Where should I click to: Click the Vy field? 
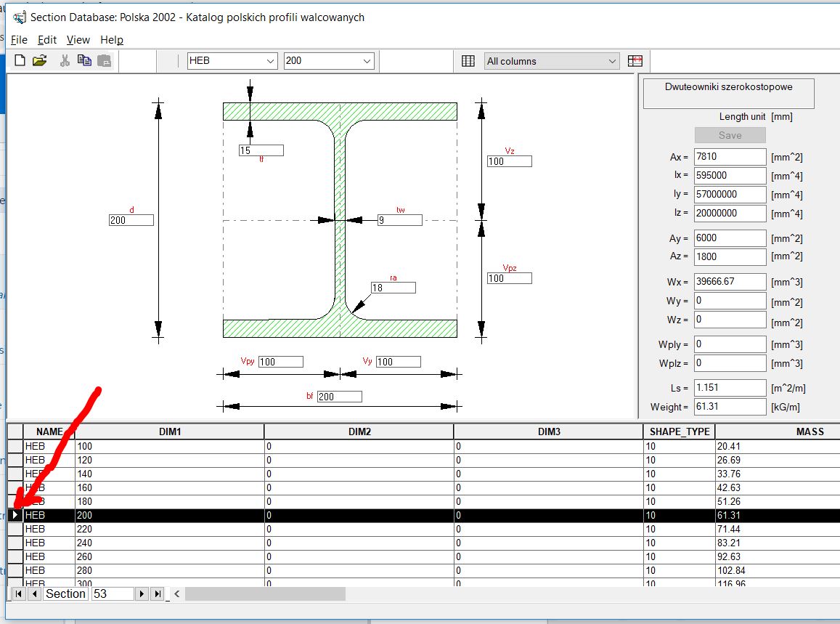(398, 362)
